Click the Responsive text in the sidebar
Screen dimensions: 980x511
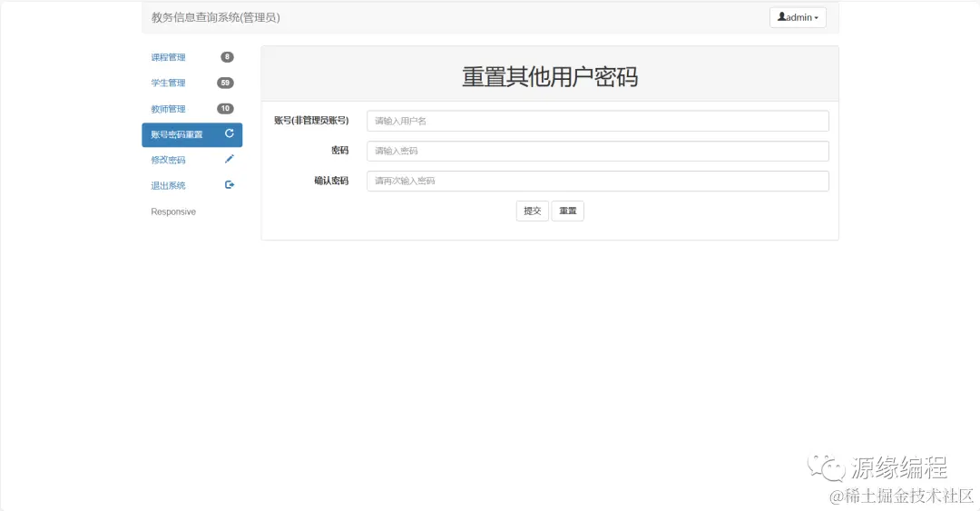pyautogui.click(x=173, y=212)
